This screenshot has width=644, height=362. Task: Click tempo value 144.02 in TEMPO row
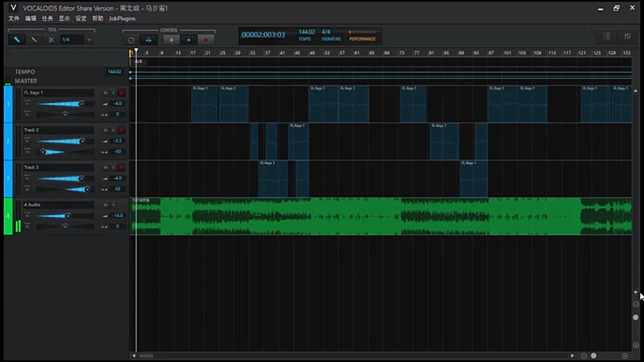click(x=115, y=72)
